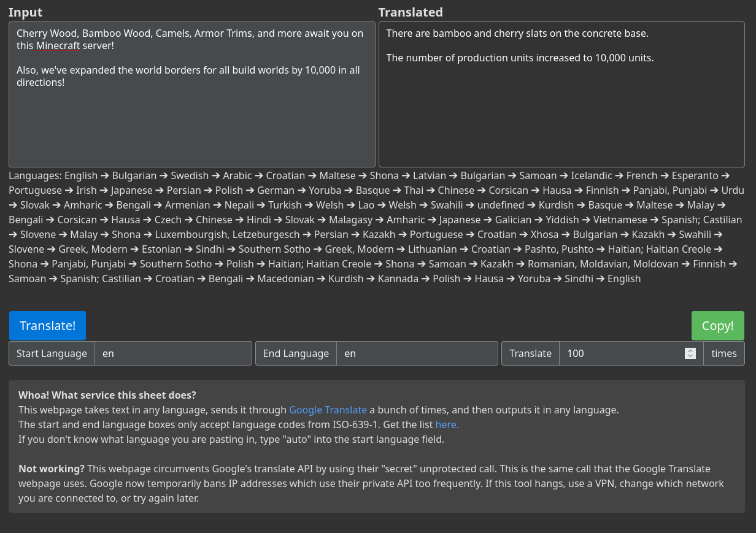Click the Translated heading

(x=411, y=12)
